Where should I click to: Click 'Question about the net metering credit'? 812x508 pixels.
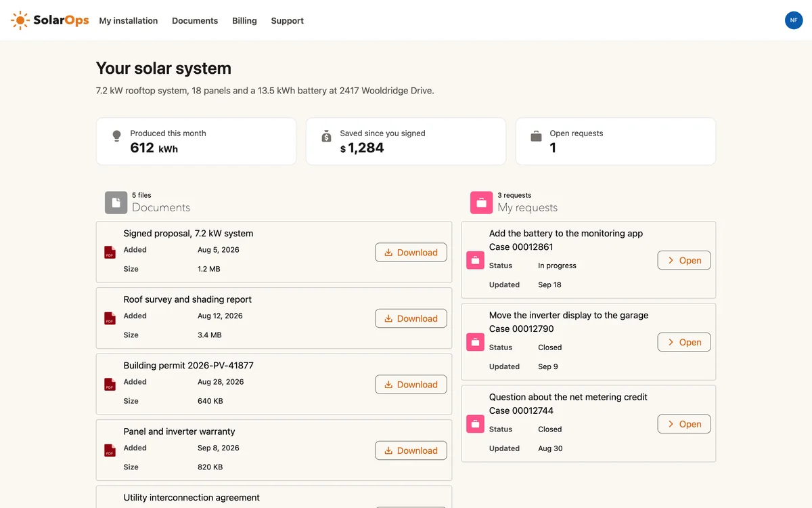[568, 397]
